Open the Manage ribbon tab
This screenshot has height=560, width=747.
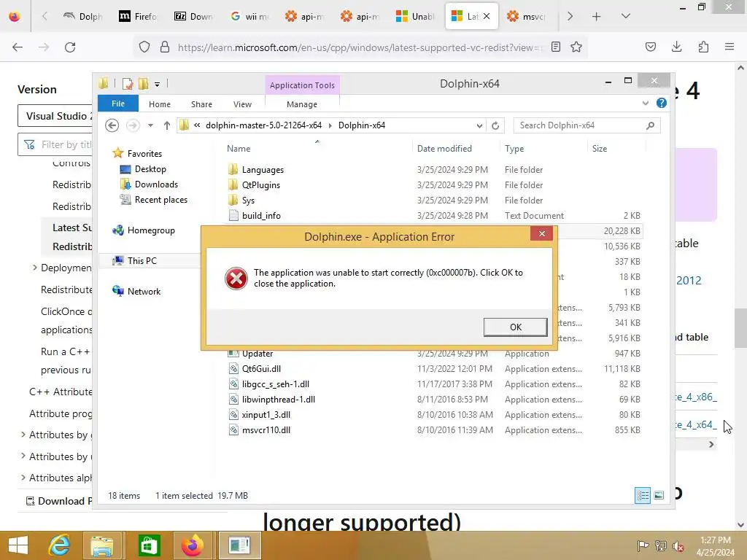[x=302, y=104]
